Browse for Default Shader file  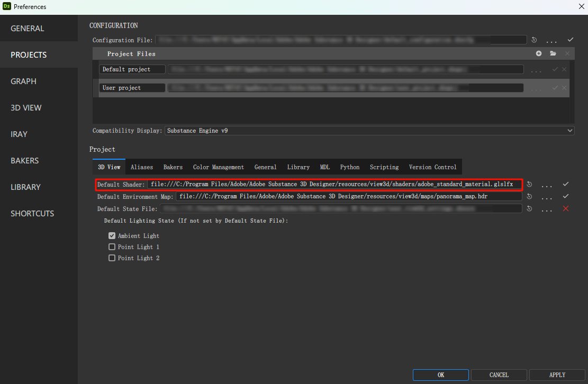click(x=547, y=185)
